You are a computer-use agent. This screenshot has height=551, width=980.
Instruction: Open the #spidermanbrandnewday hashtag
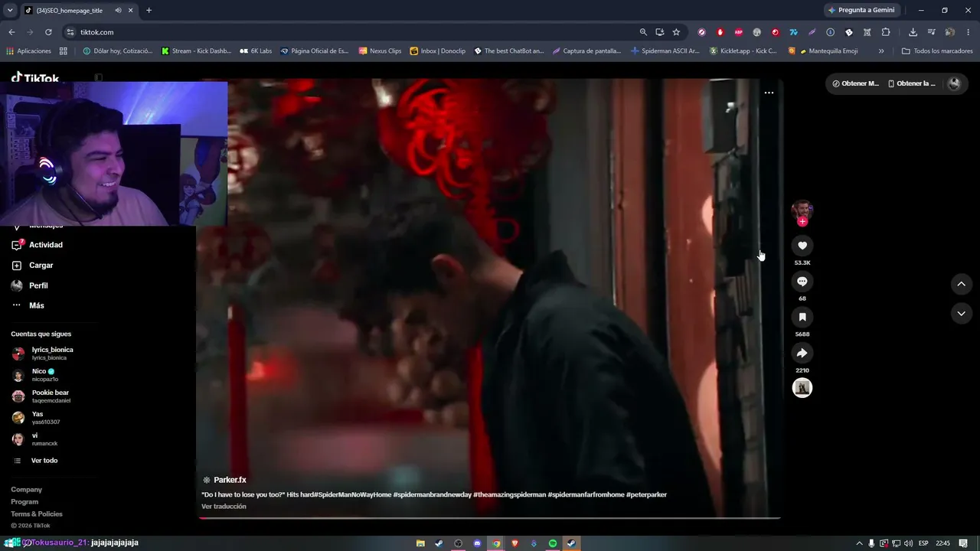pyautogui.click(x=432, y=495)
